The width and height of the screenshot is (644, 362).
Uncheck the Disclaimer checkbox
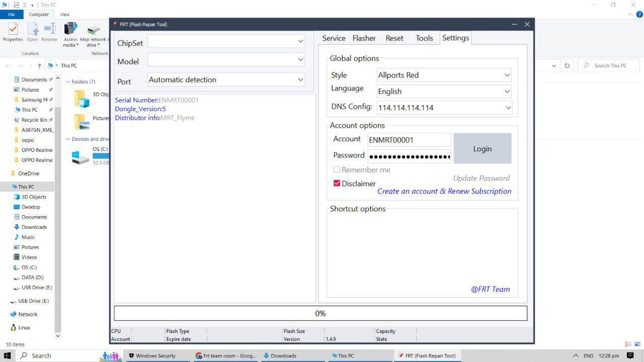click(x=337, y=183)
